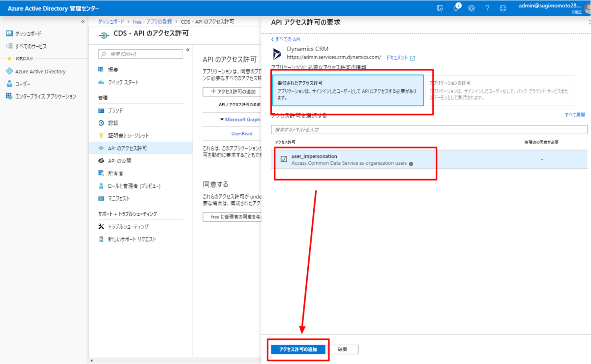Open トラブルシューティング menu item

pos(128,227)
